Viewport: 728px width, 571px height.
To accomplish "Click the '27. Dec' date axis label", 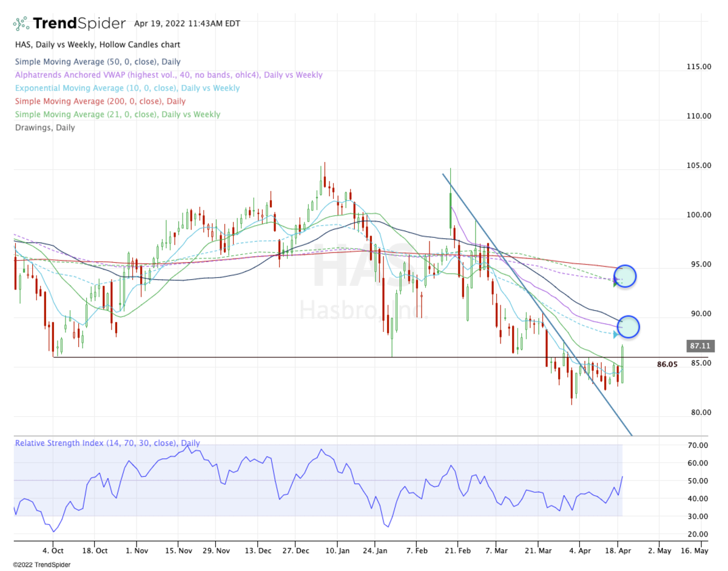I will 295,551.
